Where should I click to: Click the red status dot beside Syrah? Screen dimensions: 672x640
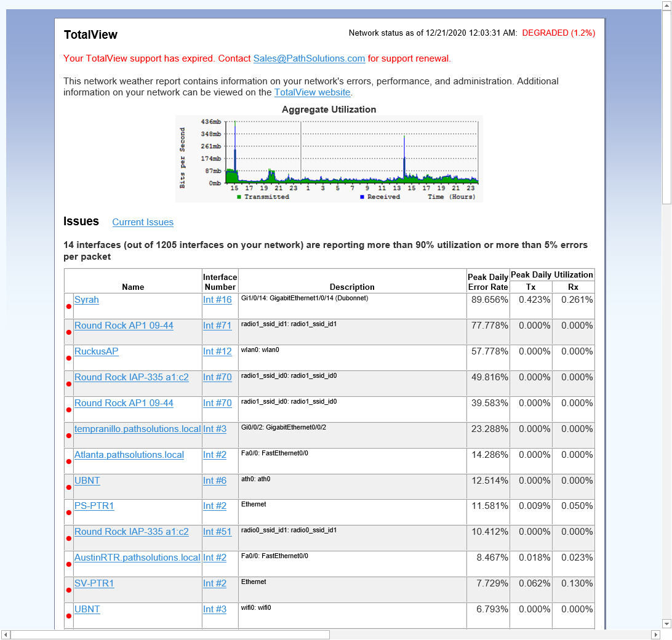coord(69,306)
